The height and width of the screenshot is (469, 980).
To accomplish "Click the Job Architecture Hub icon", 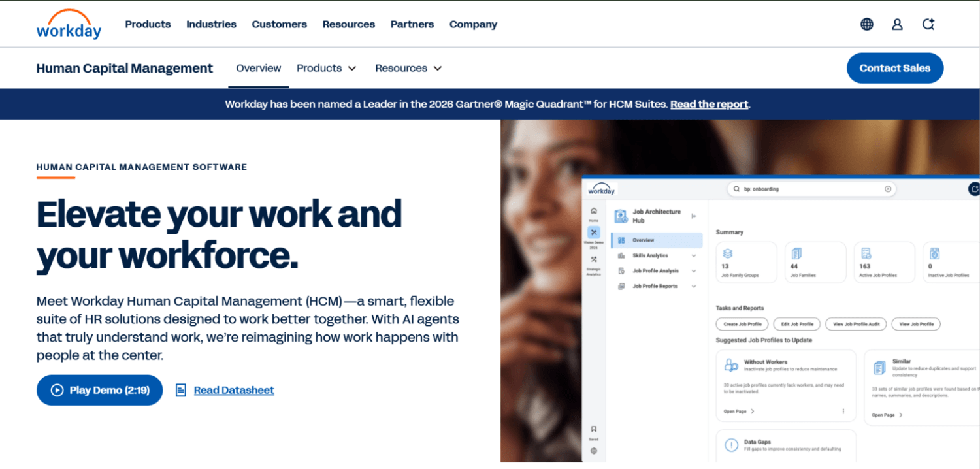I will 621,216.
